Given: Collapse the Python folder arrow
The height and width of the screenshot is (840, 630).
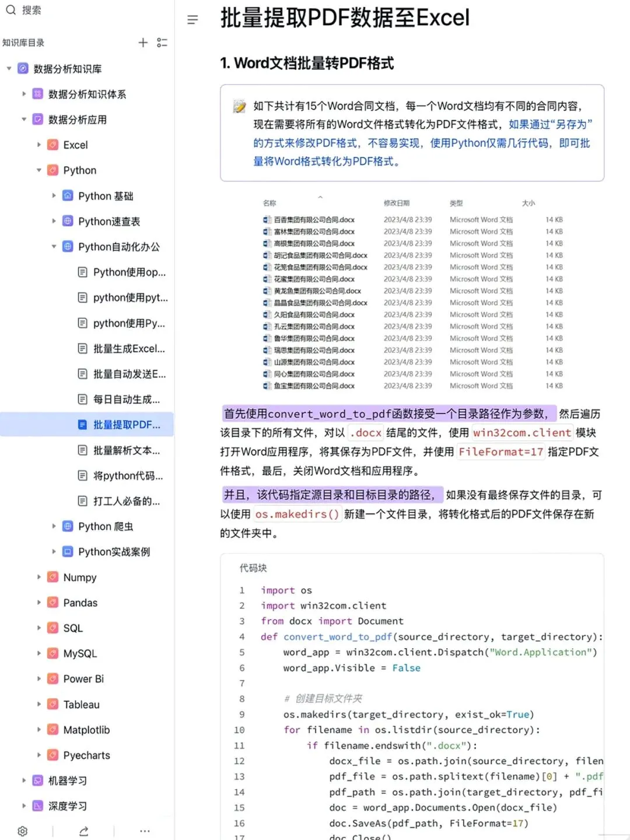Looking at the screenshot, I should click(x=39, y=170).
